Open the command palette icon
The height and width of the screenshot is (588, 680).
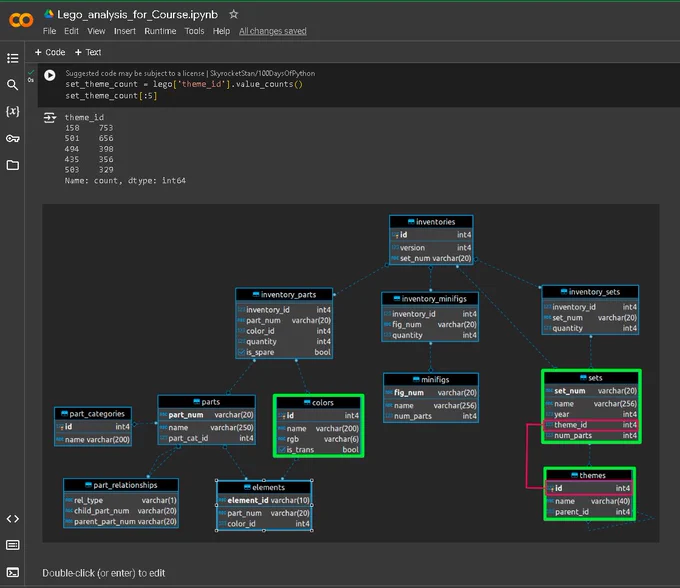13,545
